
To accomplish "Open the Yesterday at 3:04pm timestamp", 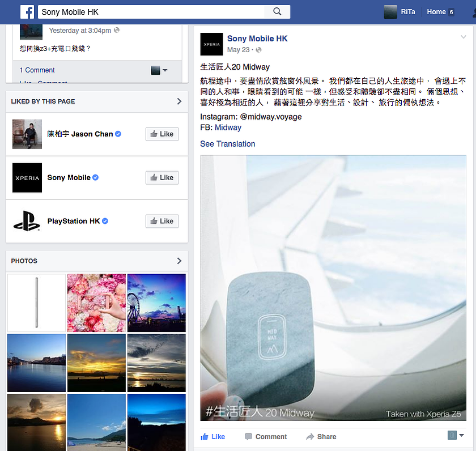I will pos(80,31).
